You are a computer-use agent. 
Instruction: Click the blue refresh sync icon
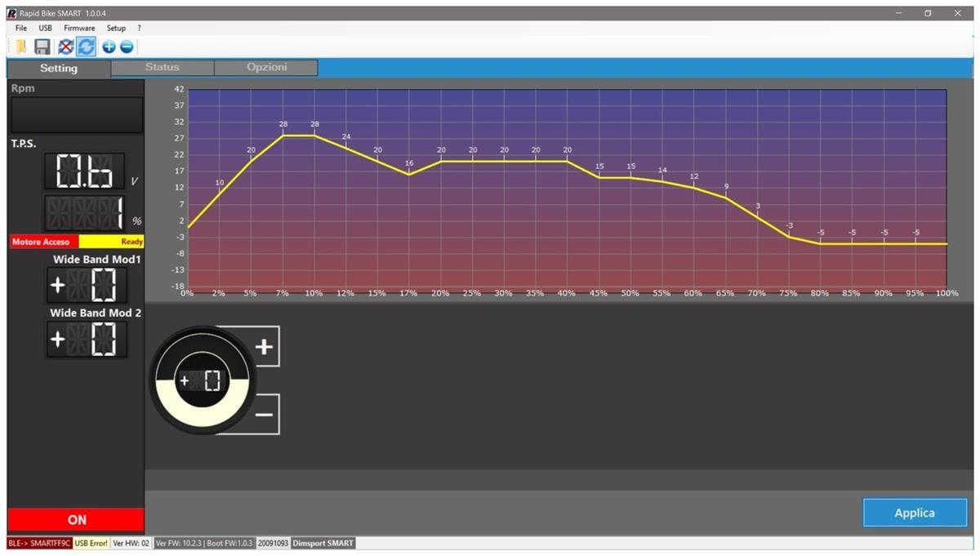[86, 47]
